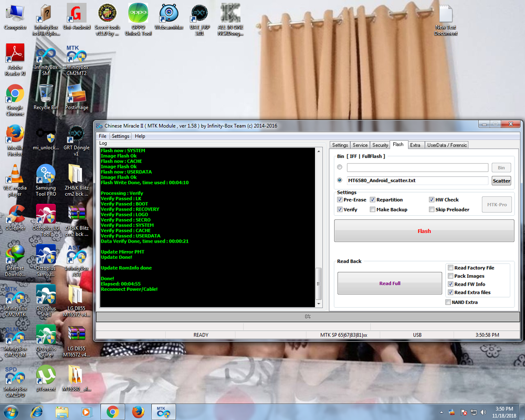Click the empty Bin file path field
The width and height of the screenshot is (525, 420).
pyautogui.click(x=417, y=167)
